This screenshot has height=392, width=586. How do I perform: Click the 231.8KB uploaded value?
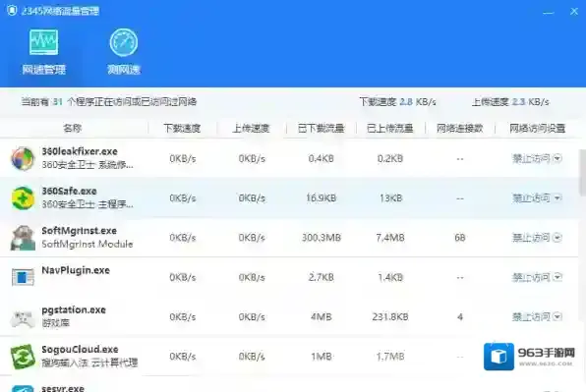tap(390, 317)
